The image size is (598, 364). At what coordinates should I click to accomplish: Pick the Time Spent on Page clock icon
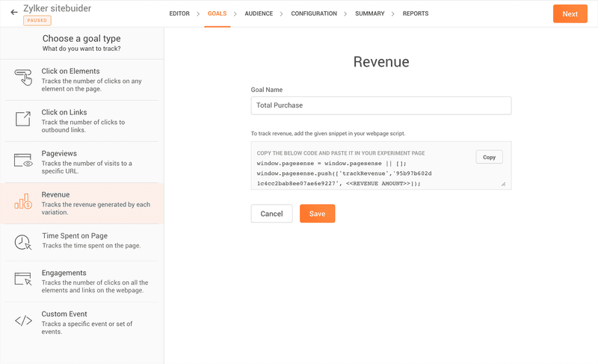[24, 242]
